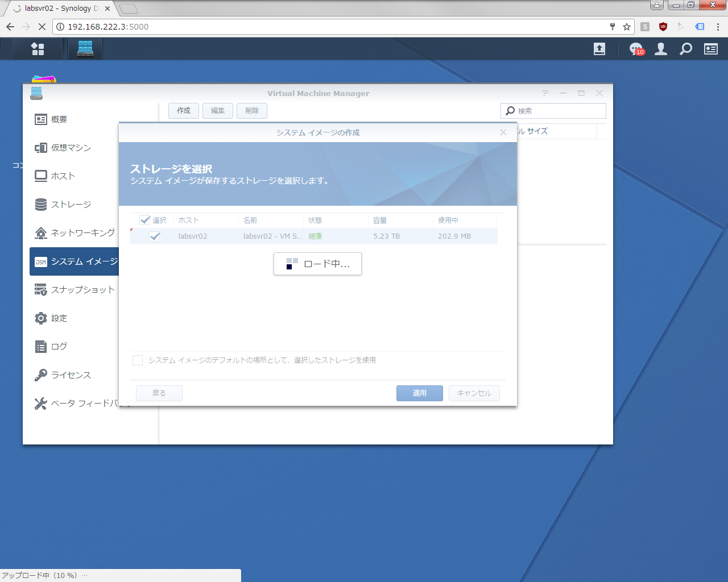Click 仮想マシン icon in sidebar
The height and width of the screenshot is (582, 728).
(x=41, y=148)
